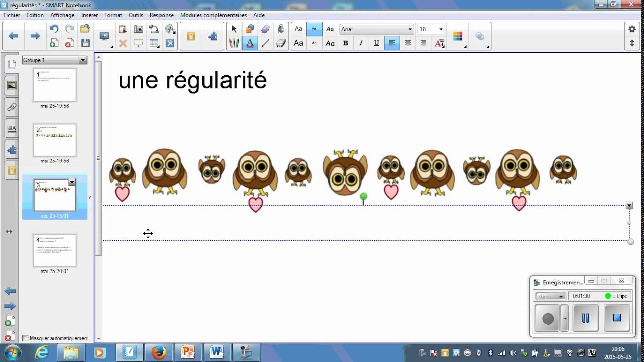The image size is (644, 362).
Task: Enable Masquer automatiquement checkbox
Action: (x=25, y=338)
